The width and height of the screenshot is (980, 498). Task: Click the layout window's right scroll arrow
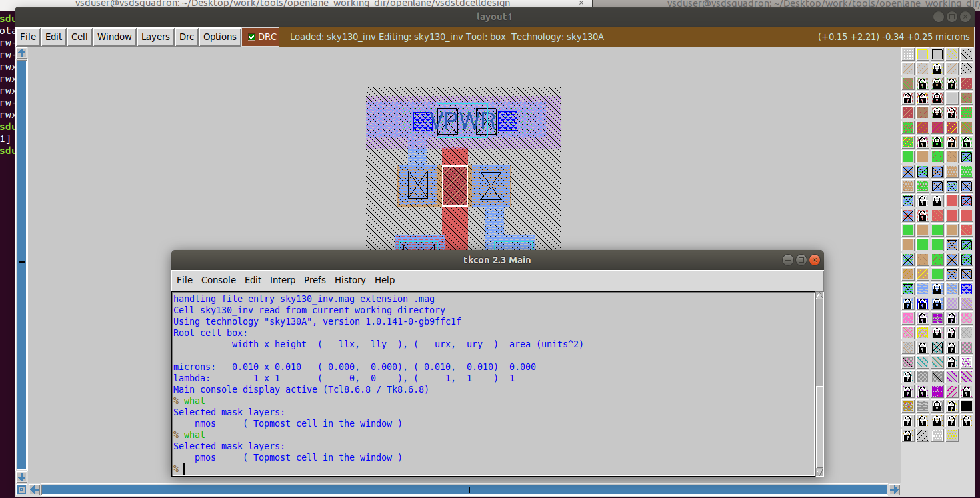[x=894, y=490]
